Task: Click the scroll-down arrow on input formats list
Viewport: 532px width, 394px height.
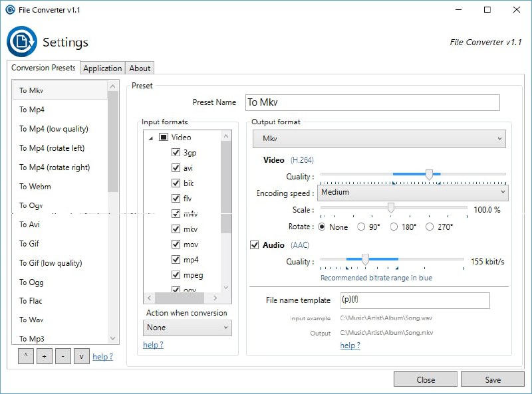Action: pyautogui.click(x=226, y=288)
